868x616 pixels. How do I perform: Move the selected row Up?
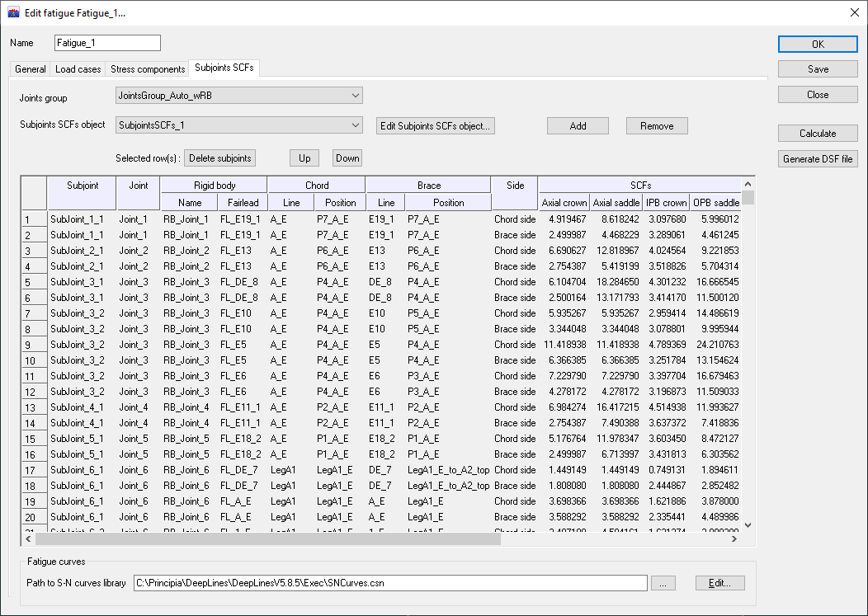tap(304, 158)
